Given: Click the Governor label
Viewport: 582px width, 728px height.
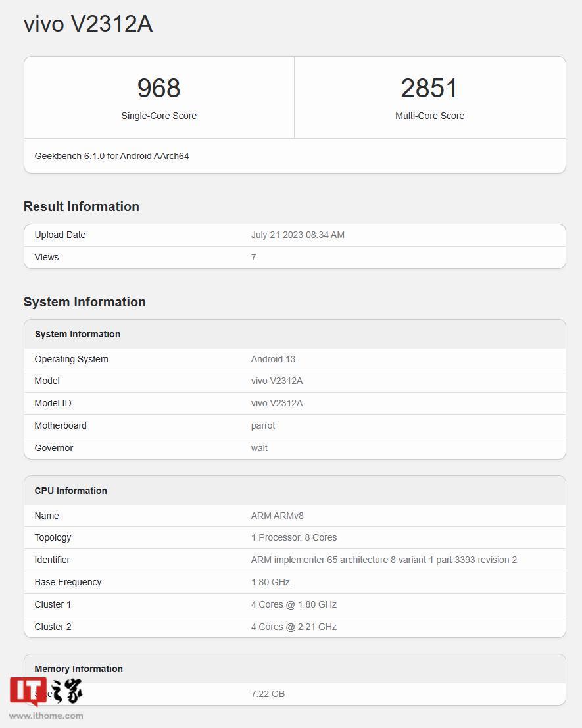Looking at the screenshot, I should [x=54, y=448].
